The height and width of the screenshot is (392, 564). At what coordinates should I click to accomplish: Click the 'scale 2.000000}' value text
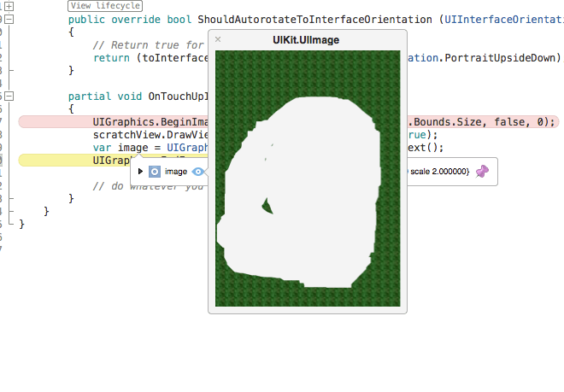(439, 172)
